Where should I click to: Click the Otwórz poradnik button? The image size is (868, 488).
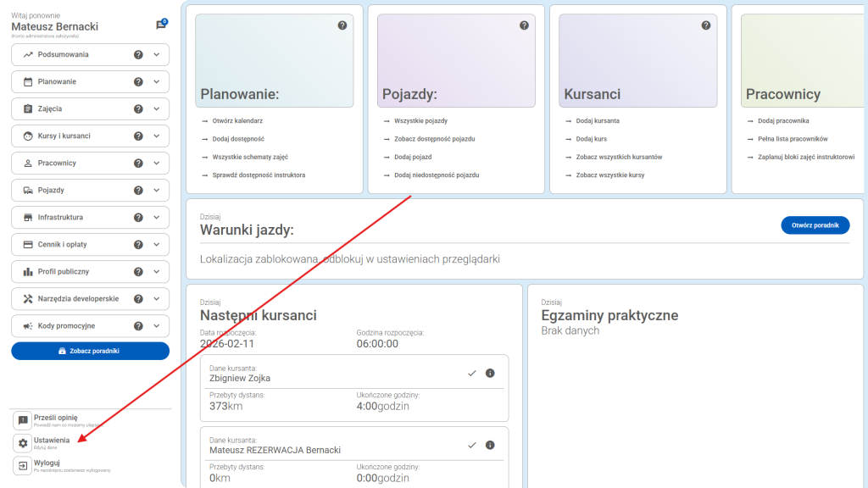tap(815, 225)
